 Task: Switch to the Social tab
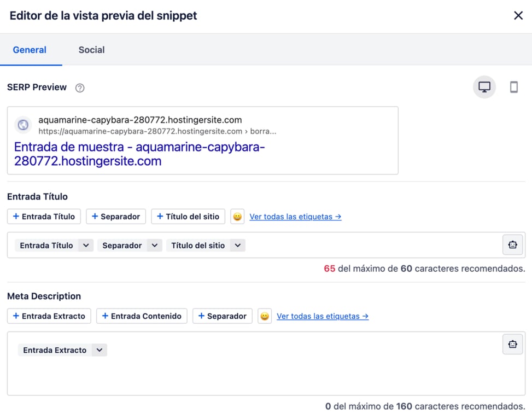91,50
